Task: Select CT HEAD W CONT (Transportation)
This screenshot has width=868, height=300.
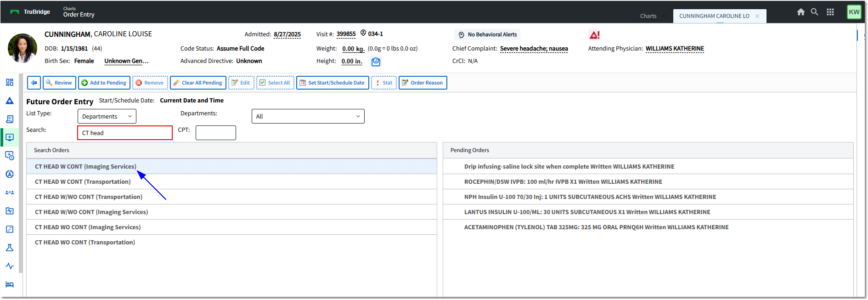Action: click(x=231, y=181)
